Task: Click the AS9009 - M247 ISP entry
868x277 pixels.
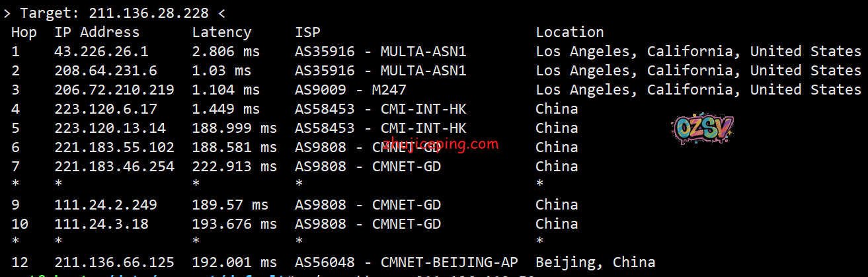Action: click(x=350, y=90)
